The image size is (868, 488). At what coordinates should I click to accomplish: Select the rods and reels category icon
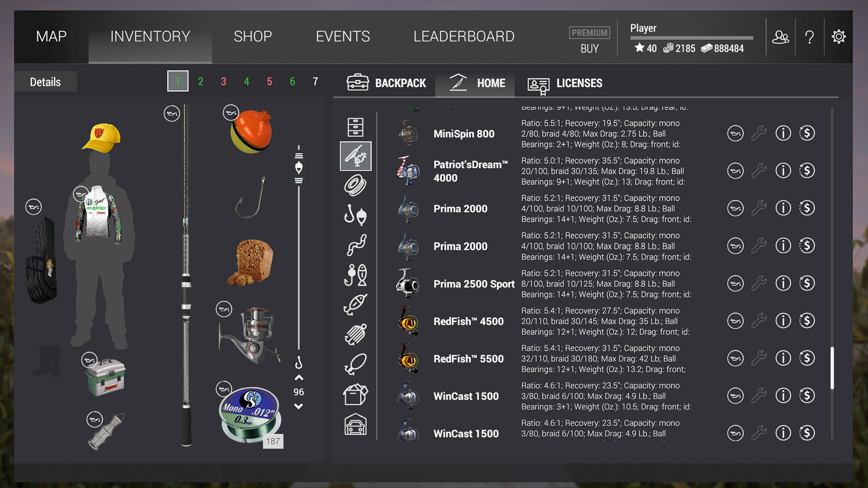356,156
